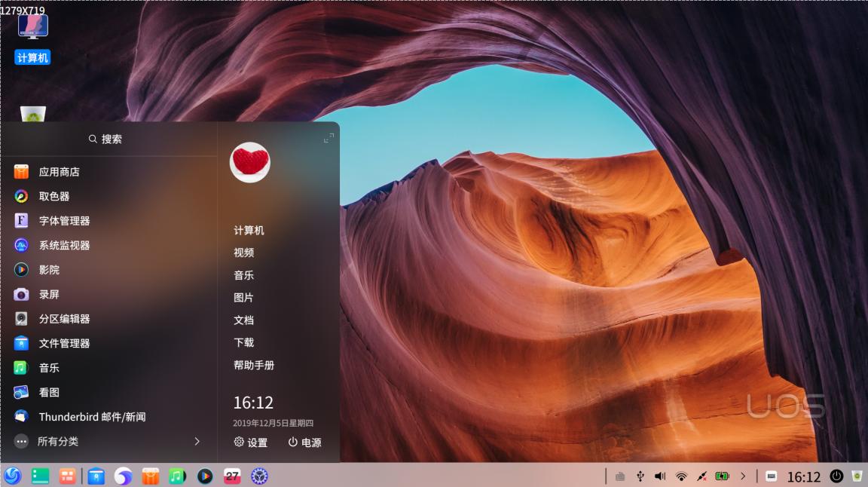The height and width of the screenshot is (487, 868).
Task: Open the 分区编辑器 partition editor
Action: click(63, 318)
